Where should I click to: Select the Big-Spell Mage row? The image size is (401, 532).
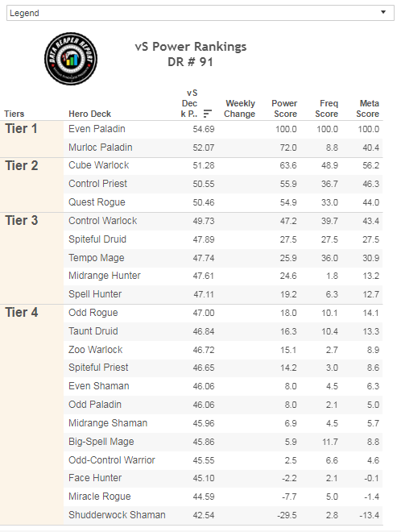223,442
